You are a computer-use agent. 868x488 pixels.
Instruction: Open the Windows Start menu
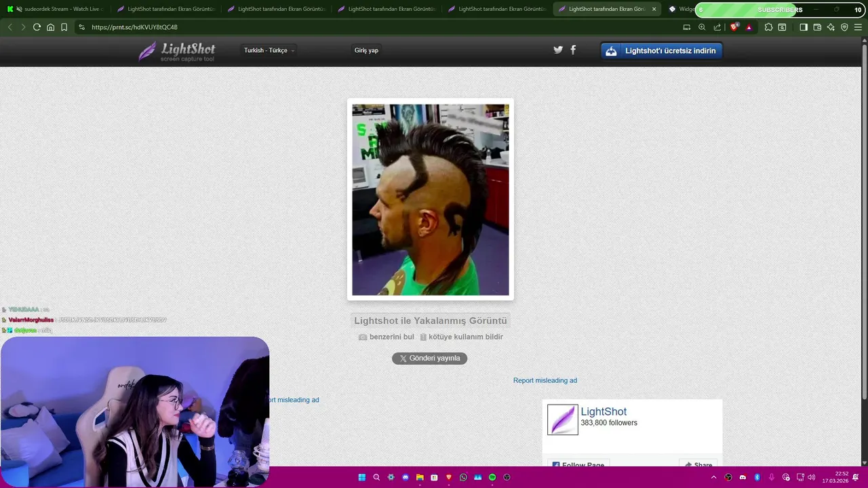coord(361,477)
